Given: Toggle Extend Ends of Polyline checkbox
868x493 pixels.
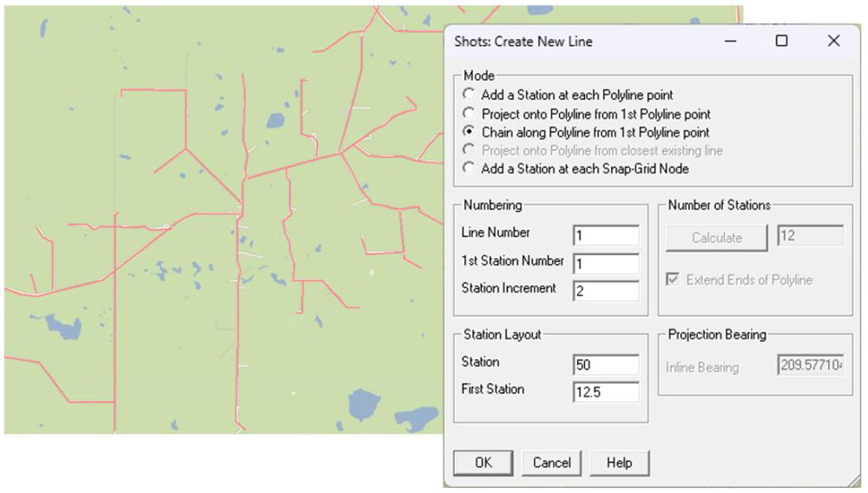Looking at the screenshot, I should 673,279.
